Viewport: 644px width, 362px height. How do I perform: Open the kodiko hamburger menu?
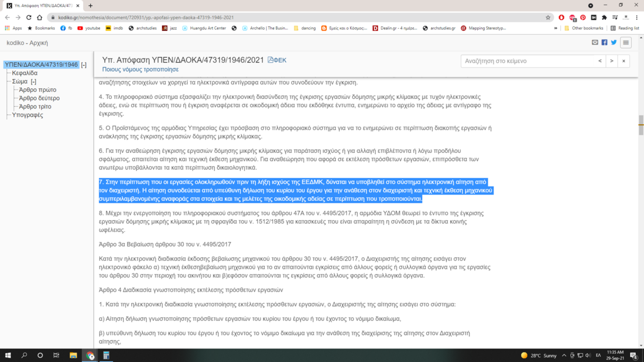pyautogui.click(x=626, y=43)
